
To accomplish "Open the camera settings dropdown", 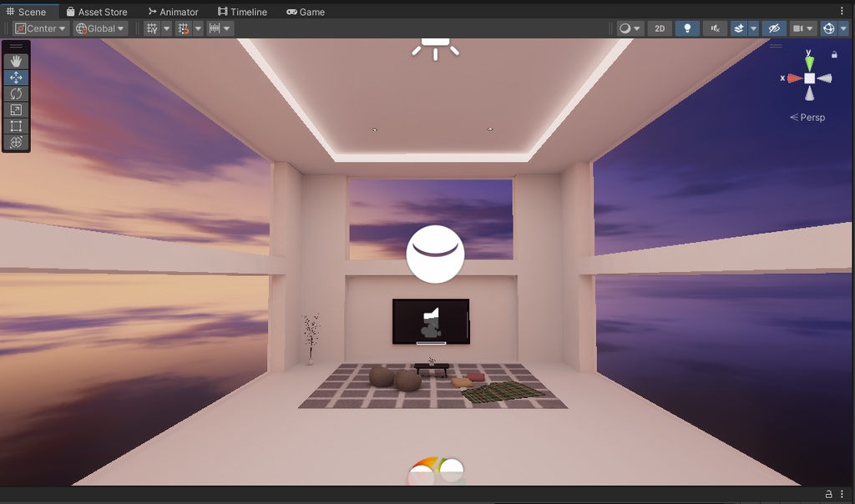I will coord(800,28).
